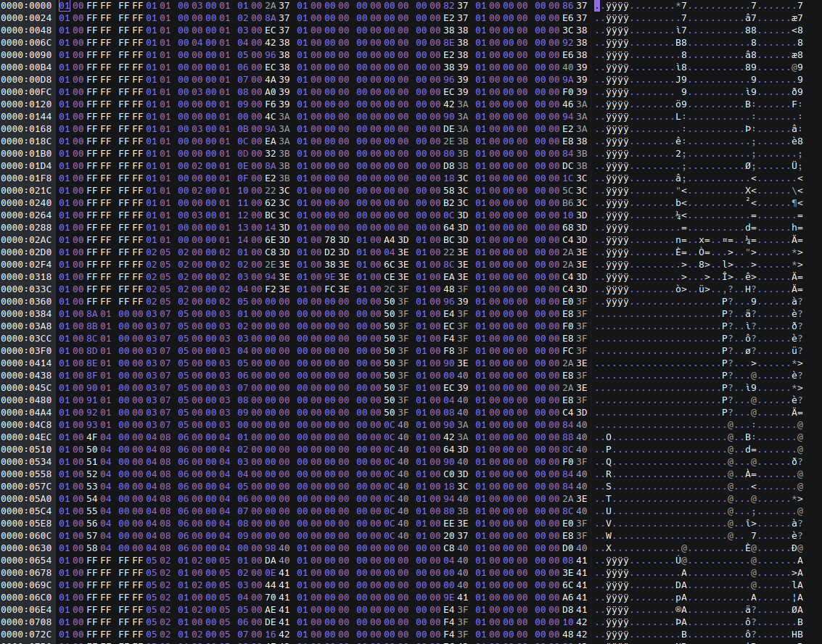Select hex byte 8A in row 0000:0024

coord(271,18)
